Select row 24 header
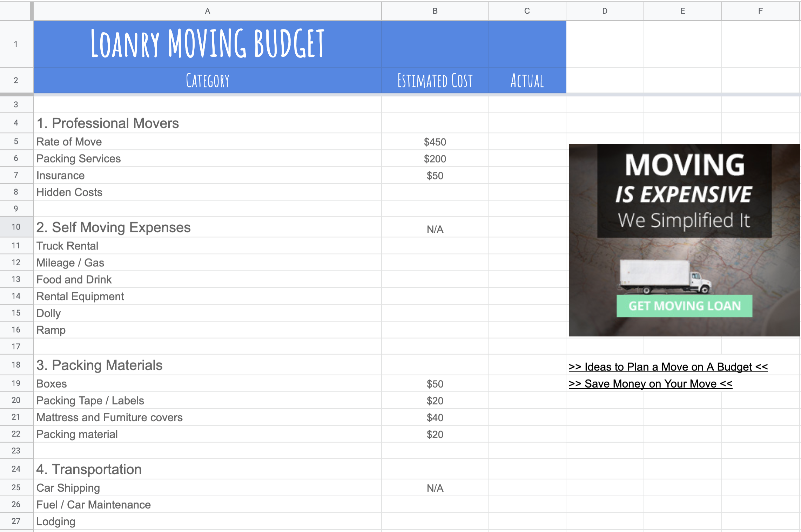801x532 pixels. pos(16,469)
